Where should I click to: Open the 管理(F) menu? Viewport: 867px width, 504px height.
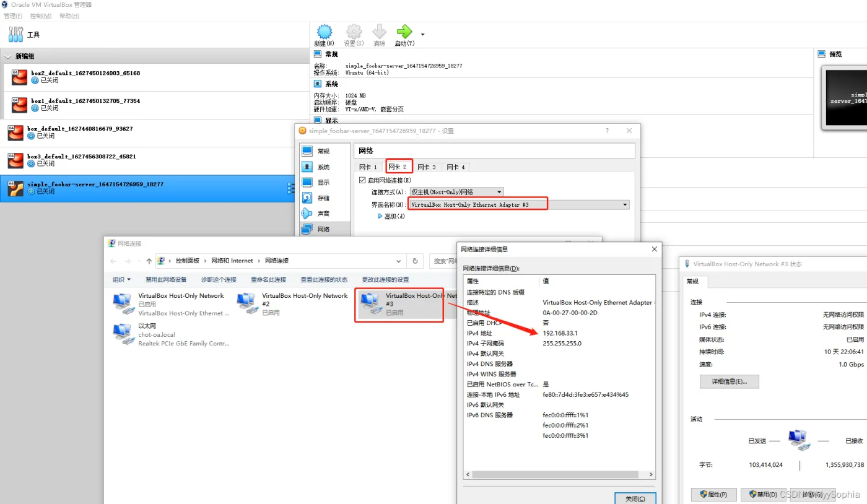[13, 16]
